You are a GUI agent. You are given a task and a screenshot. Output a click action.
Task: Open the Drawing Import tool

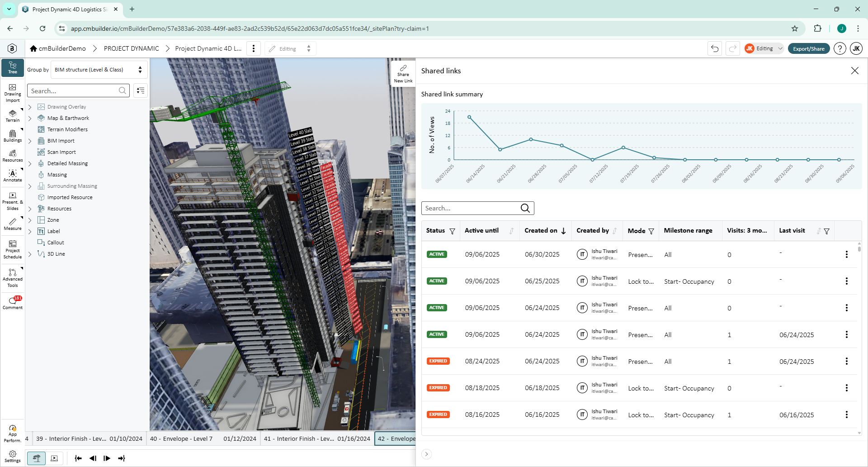click(x=13, y=93)
